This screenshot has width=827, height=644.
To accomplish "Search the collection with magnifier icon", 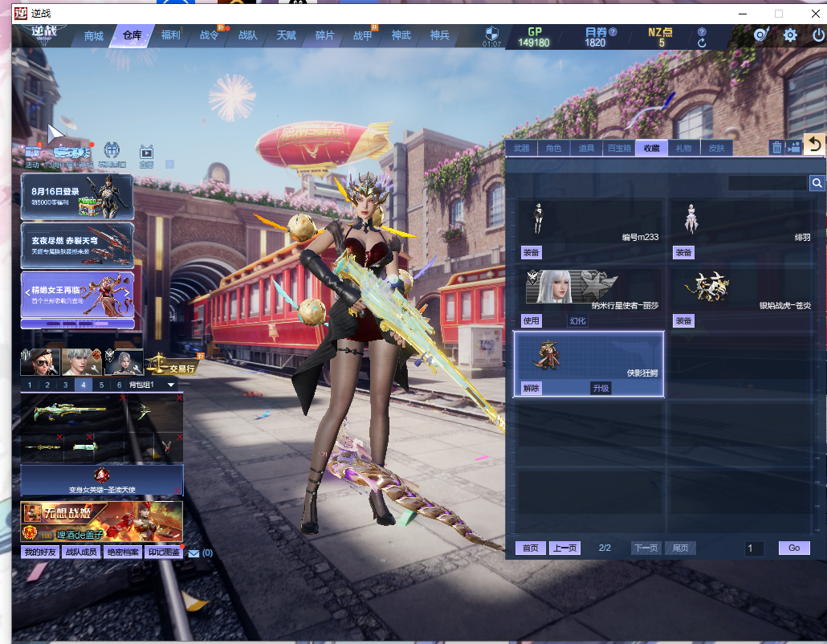I will 817,183.
